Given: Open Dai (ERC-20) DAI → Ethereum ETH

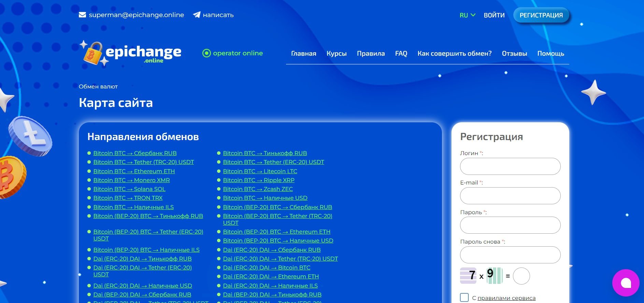Looking at the screenshot, I should click(271, 276).
